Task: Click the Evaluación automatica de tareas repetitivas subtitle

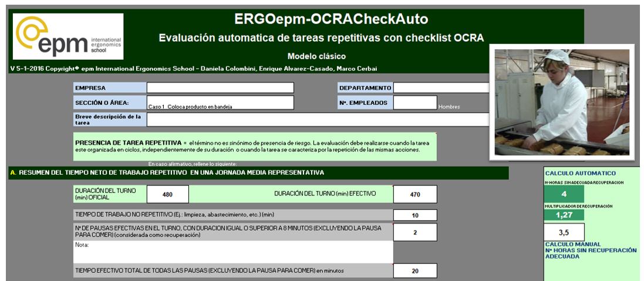Action: pos(321,38)
